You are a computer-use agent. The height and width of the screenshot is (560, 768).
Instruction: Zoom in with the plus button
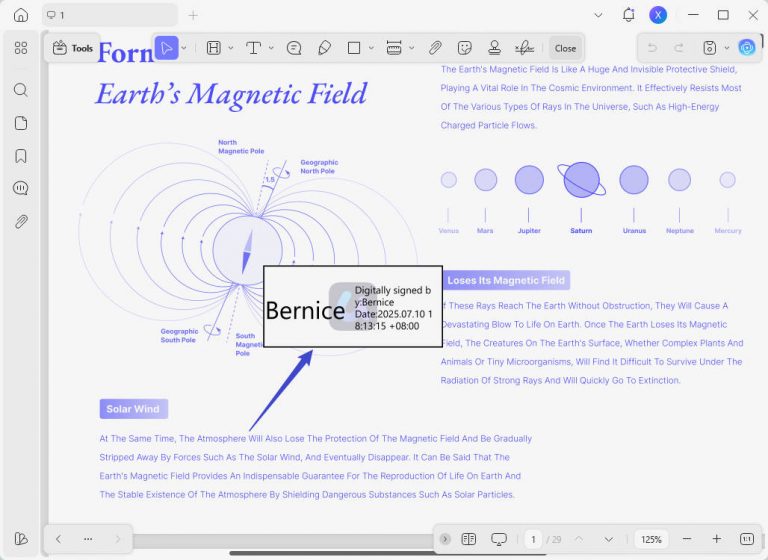[x=717, y=539]
